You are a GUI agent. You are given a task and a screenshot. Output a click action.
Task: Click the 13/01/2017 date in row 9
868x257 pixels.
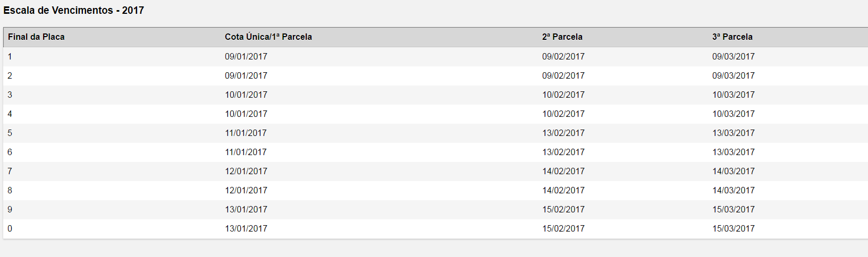246,209
